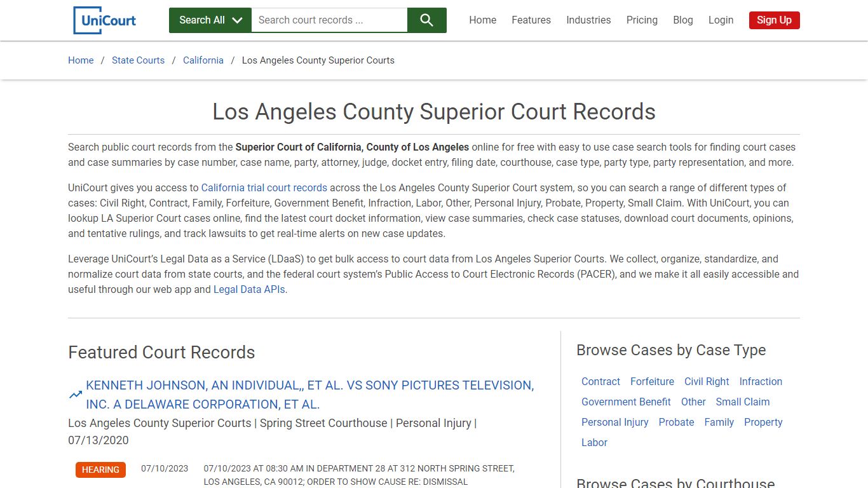
Task: Browse Small Claim case type
Action: point(742,402)
